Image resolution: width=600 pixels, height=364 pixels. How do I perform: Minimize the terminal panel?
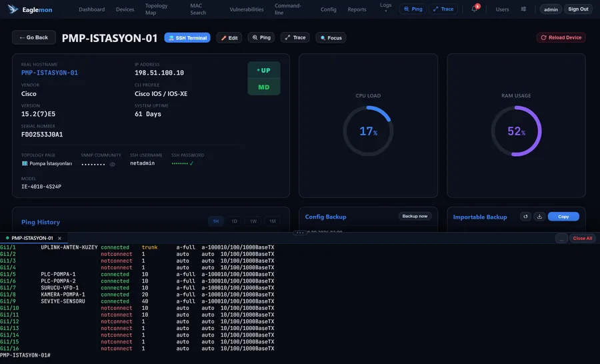[x=561, y=238]
